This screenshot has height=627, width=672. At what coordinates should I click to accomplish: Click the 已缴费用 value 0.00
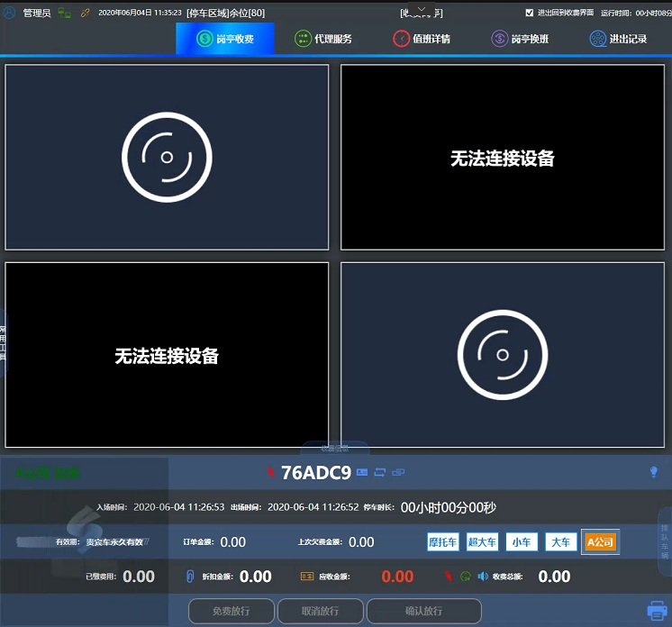[139, 577]
